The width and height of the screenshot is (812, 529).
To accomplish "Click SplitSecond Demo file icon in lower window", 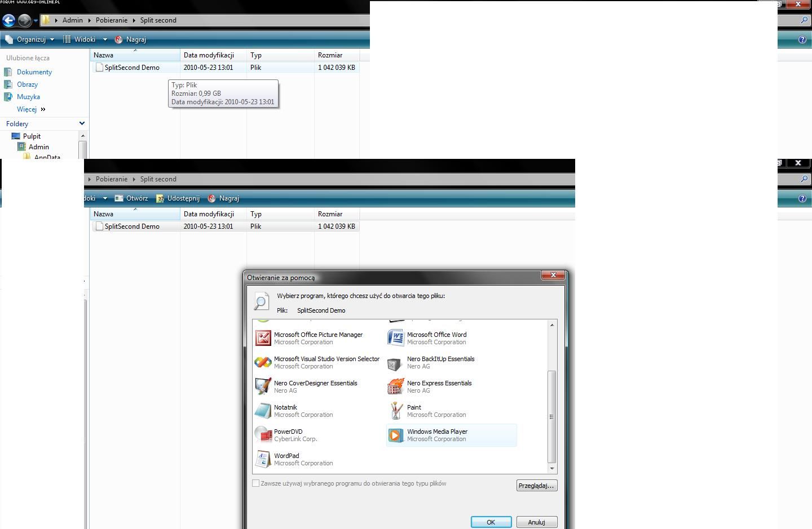I will (99, 226).
